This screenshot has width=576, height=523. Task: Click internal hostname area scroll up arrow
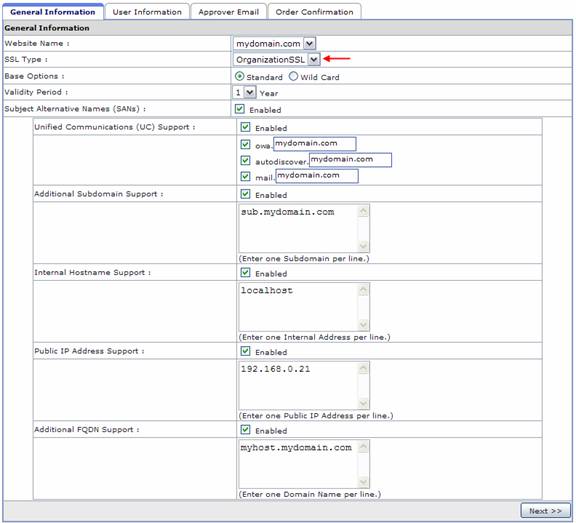[x=363, y=290]
